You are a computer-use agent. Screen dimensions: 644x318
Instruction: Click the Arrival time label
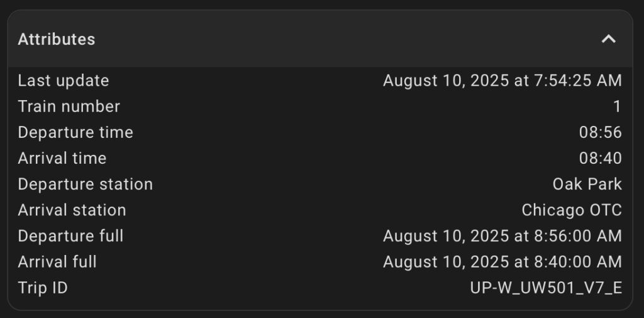(x=62, y=159)
